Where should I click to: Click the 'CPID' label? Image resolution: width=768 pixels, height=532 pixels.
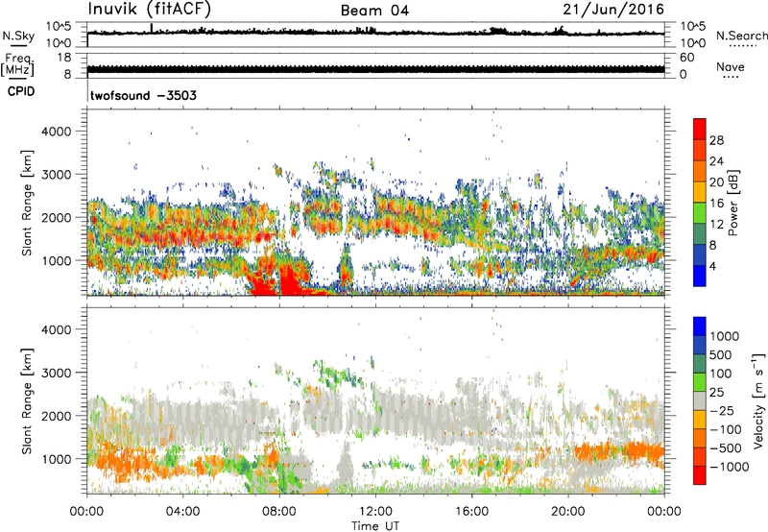pos(21,91)
